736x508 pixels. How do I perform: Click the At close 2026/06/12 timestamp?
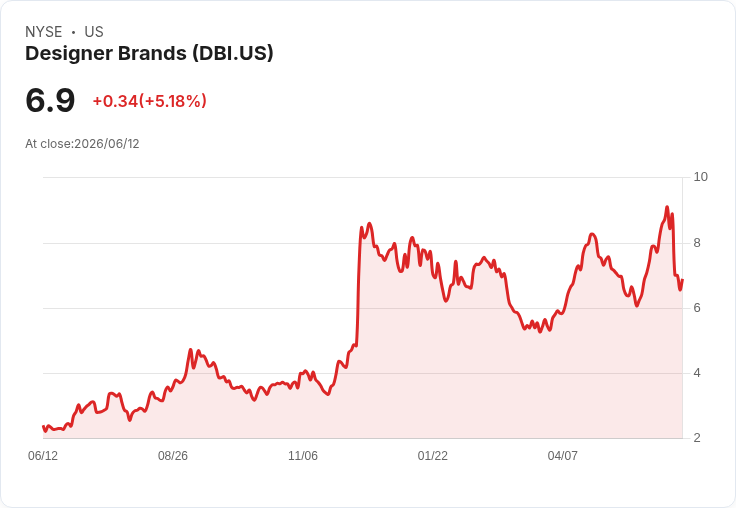82,144
